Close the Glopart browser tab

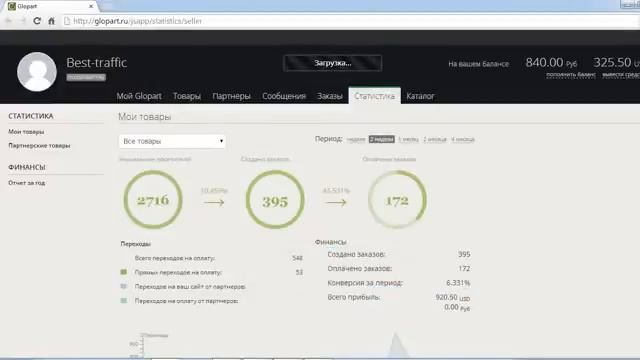[91, 6]
